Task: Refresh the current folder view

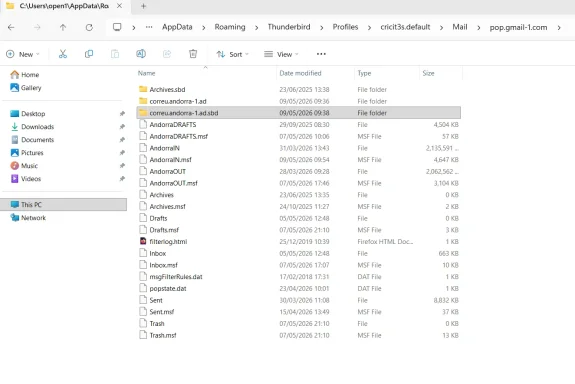Action: point(89,28)
